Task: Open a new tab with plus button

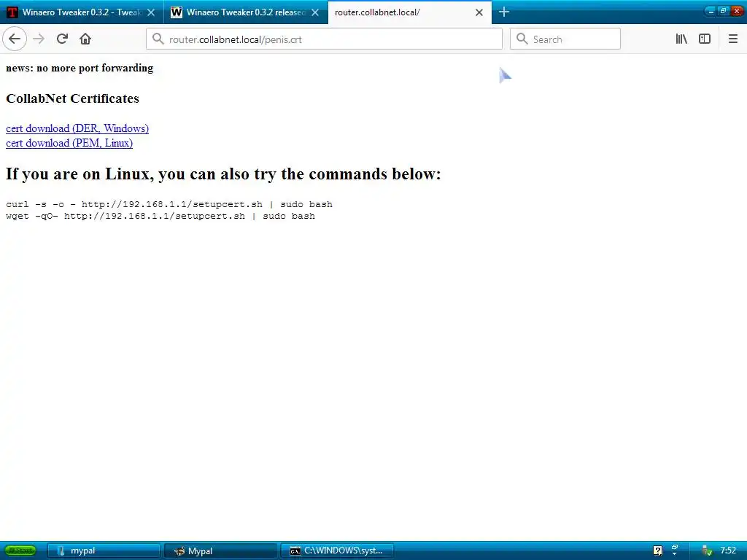Action: click(503, 12)
